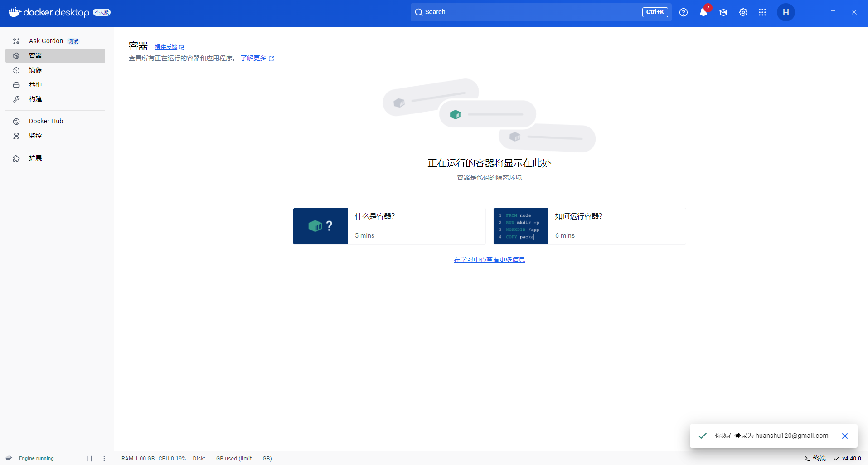Click the 个人版 badge in header

pos(102,13)
